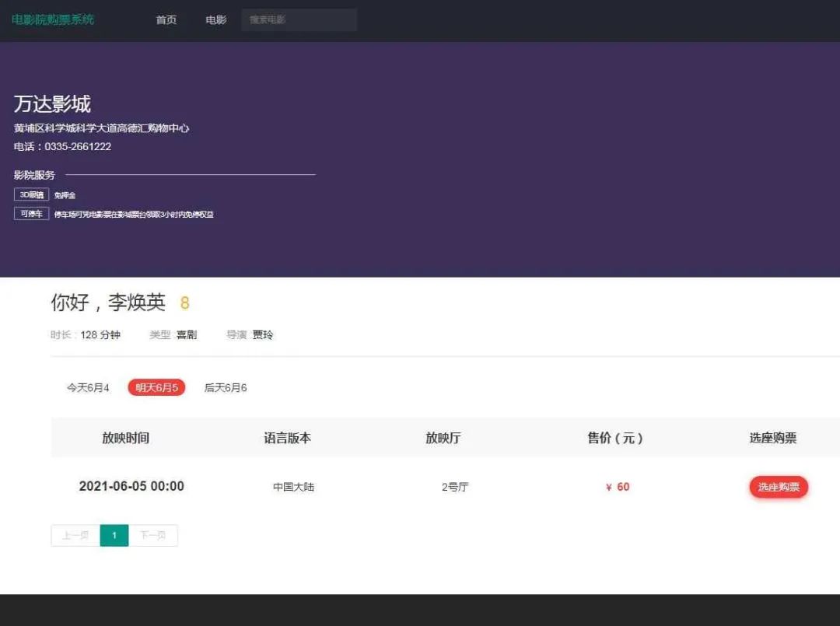Click the 万达影城 cinema name heading
This screenshot has width=840, height=626.
tap(52, 103)
